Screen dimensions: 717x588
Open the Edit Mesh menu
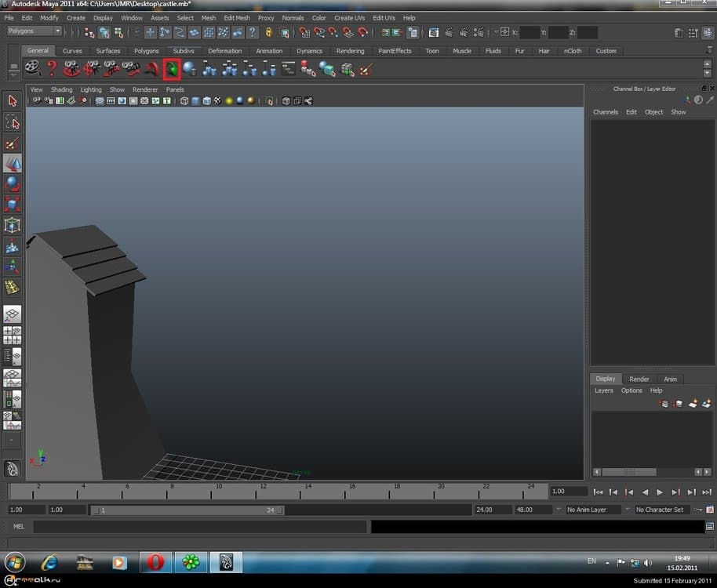pyautogui.click(x=235, y=17)
